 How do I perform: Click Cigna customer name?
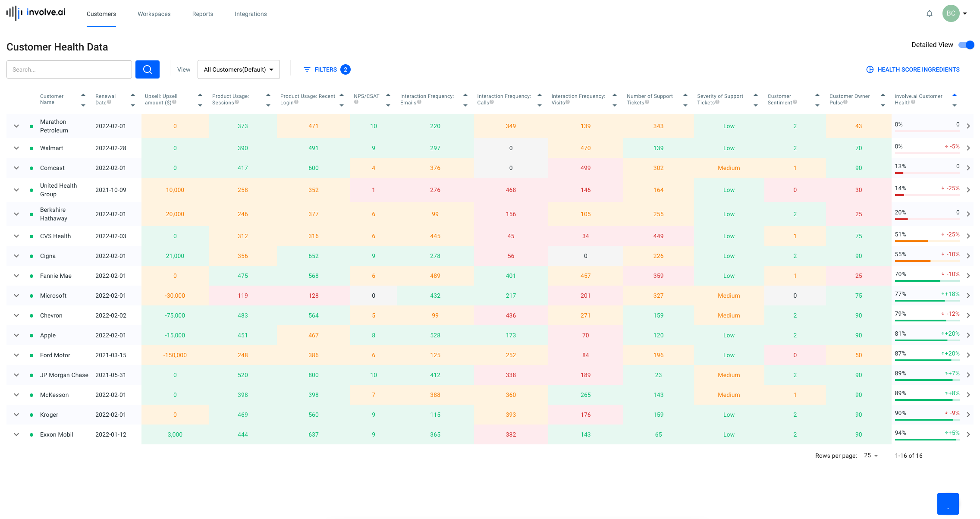pos(48,256)
